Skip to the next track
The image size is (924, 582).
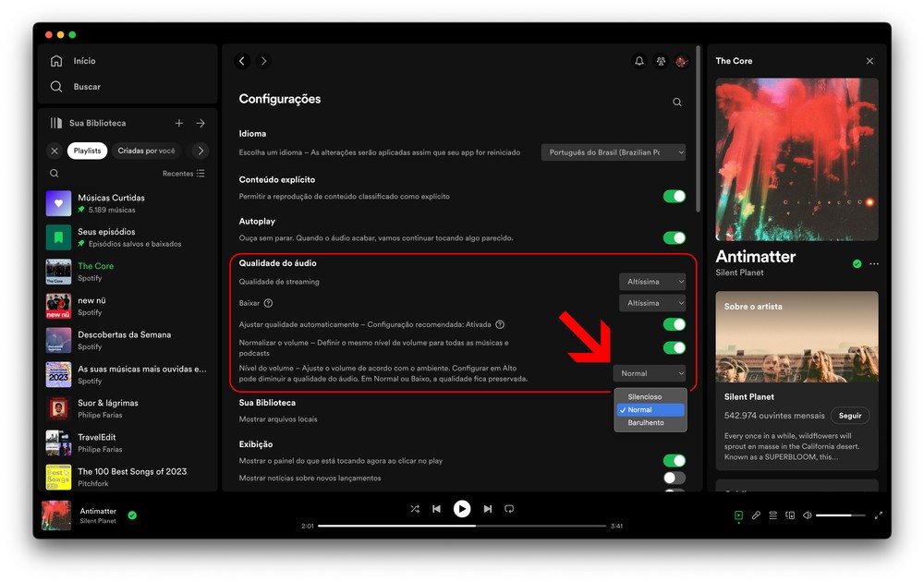pyautogui.click(x=487, y=509)
